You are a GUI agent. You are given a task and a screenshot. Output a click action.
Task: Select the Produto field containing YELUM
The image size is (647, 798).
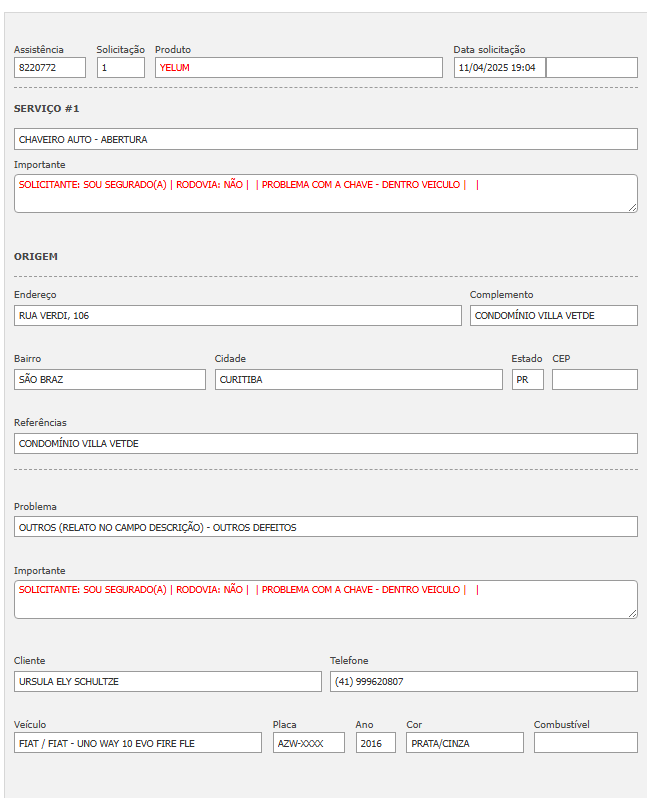tap(298, 68)
